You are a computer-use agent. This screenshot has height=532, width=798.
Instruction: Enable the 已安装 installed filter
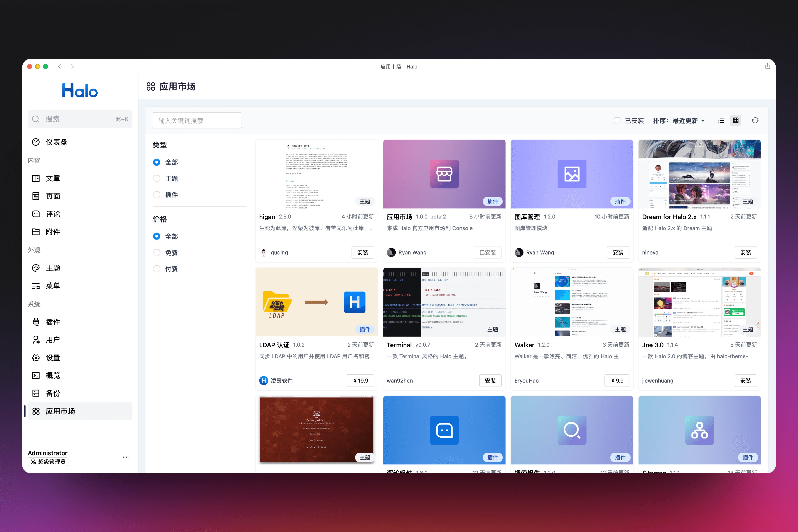point(617,120)
